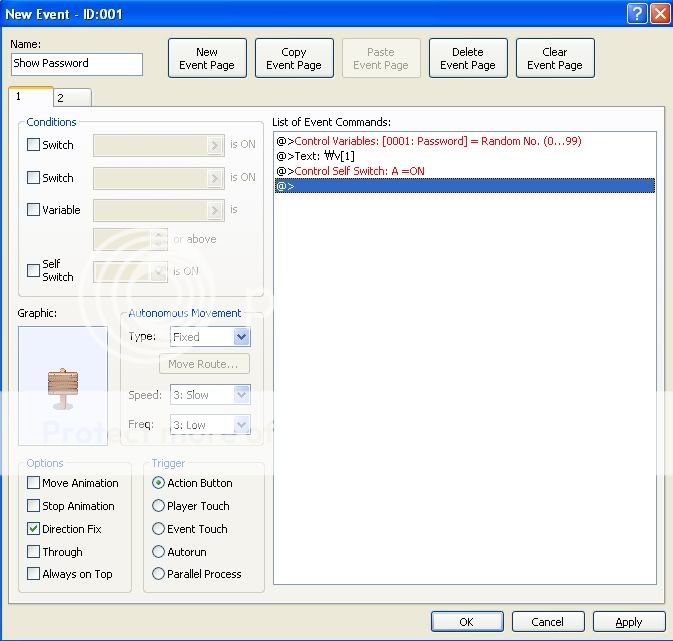
Task: Select the Autorun trigger
Action: click(158, 552)
